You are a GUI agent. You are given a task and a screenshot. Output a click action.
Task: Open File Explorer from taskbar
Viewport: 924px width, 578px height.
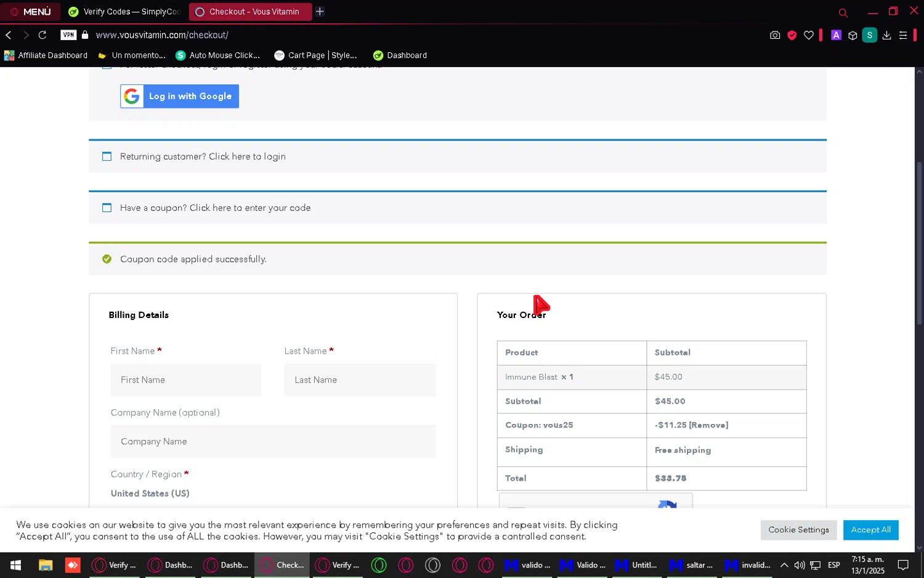coord(46,565)
